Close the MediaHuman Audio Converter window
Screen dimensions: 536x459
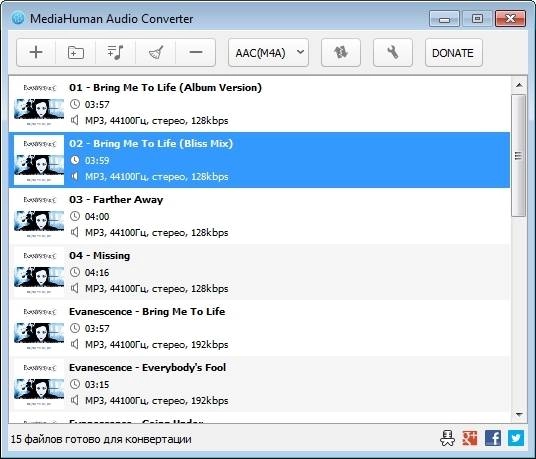pos(510,18)
